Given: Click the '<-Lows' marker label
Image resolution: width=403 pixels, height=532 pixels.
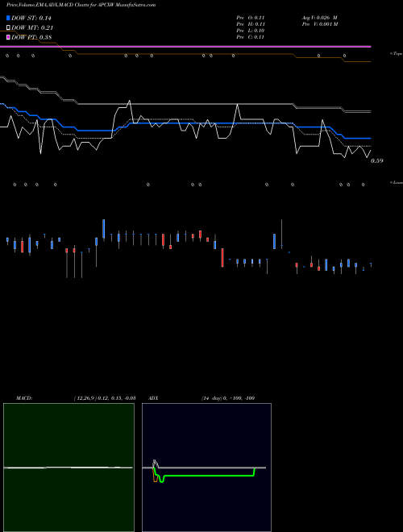Looking at the screenshot, I should tap(396, 182).
